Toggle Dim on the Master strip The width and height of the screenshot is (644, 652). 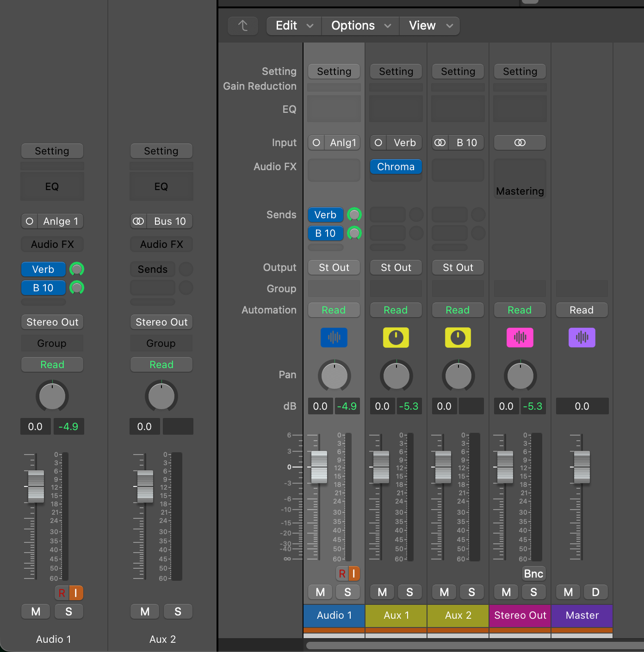[x=596, y=592]
